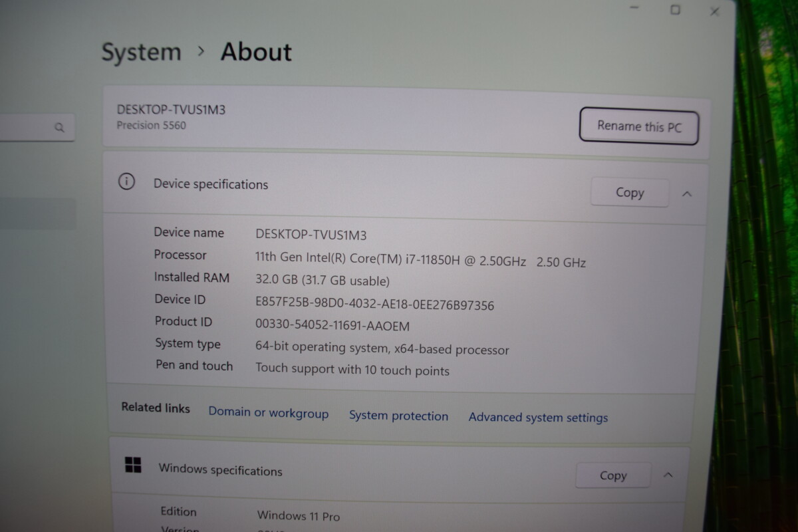This screenshot has height=532, width=798.
Task: Close the Settings window
Action: coord(714,11)
